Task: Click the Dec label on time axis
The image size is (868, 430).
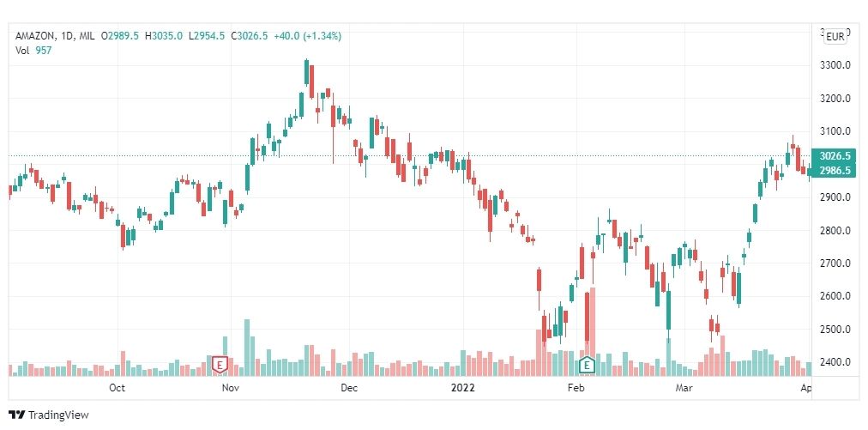Action: click(x=349, y=388)
